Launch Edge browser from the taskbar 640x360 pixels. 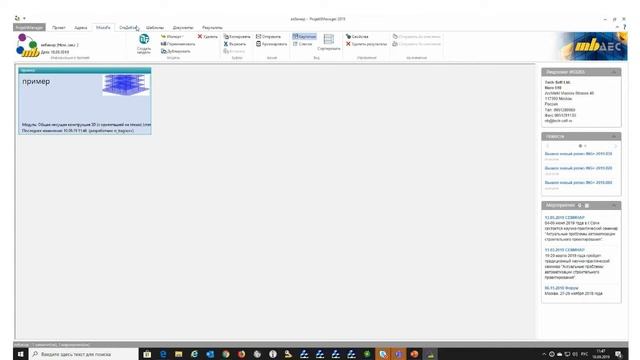click(x=163, y=354)
